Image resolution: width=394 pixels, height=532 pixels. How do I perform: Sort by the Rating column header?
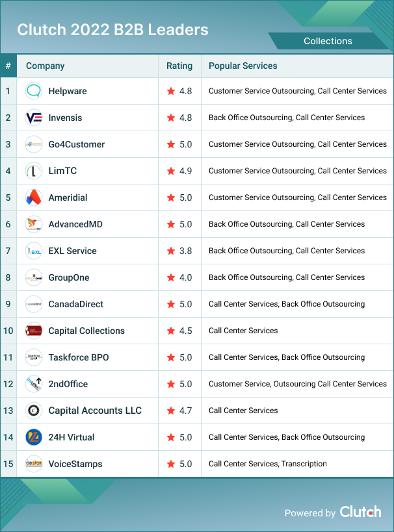(179, 66)
